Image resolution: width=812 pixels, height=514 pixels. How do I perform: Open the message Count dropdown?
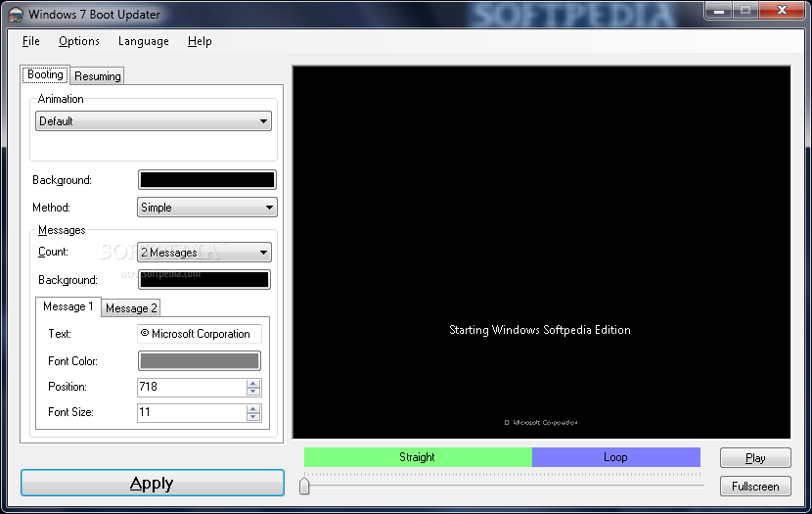[x=204, y=253]
